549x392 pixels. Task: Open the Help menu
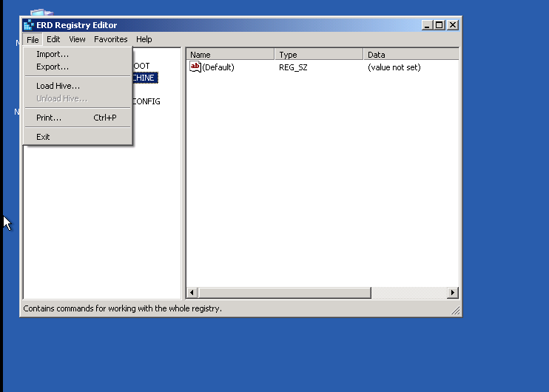[144, 39]
